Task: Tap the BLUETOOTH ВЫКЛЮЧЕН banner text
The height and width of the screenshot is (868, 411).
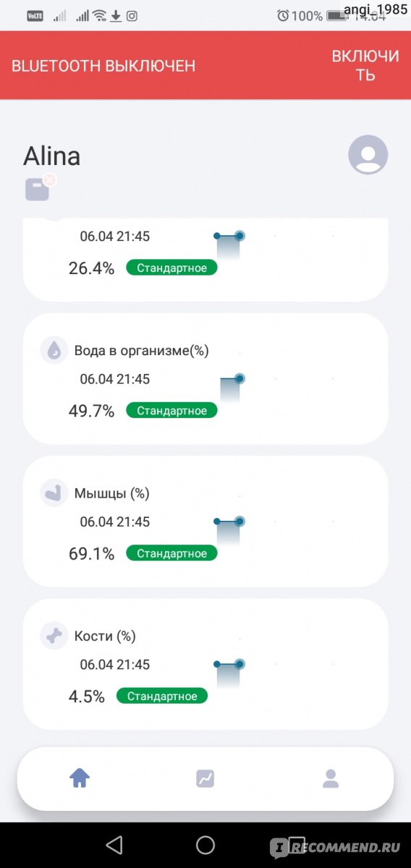Action: [103, 66]
